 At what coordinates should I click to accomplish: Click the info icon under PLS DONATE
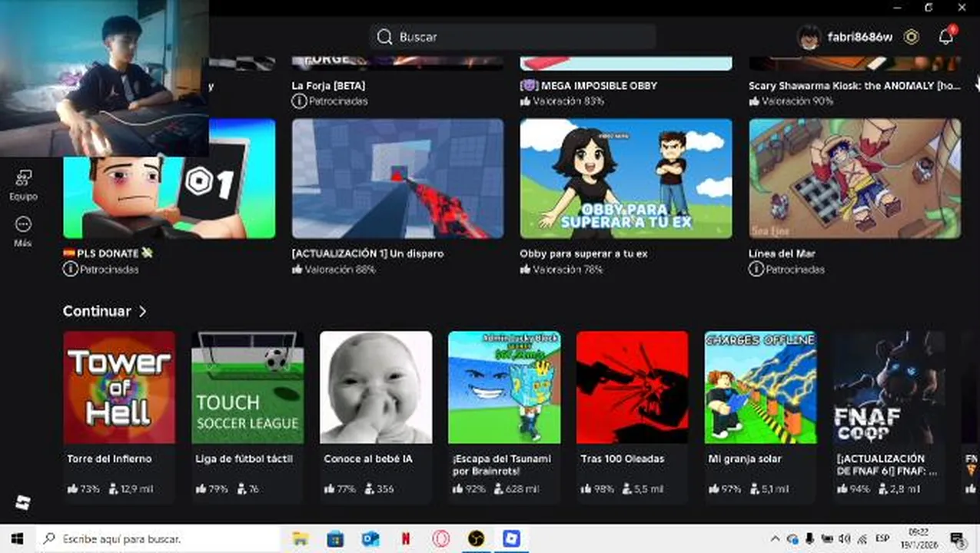click(x=70, y=269)
